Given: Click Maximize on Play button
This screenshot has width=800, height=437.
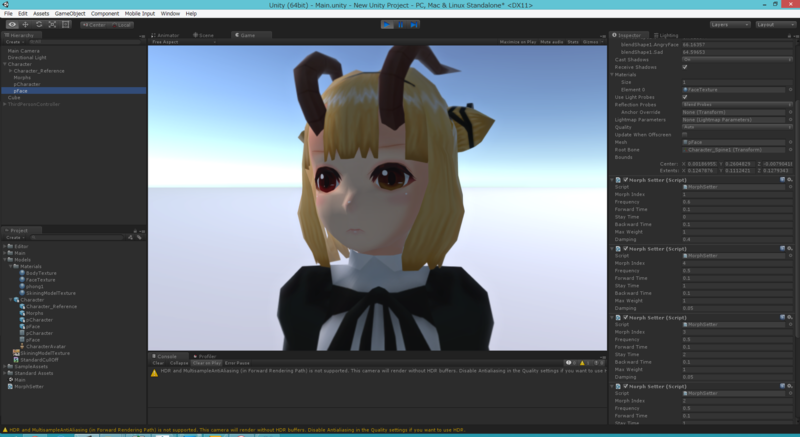Looking at the screenshot, I should coord(518,42).
